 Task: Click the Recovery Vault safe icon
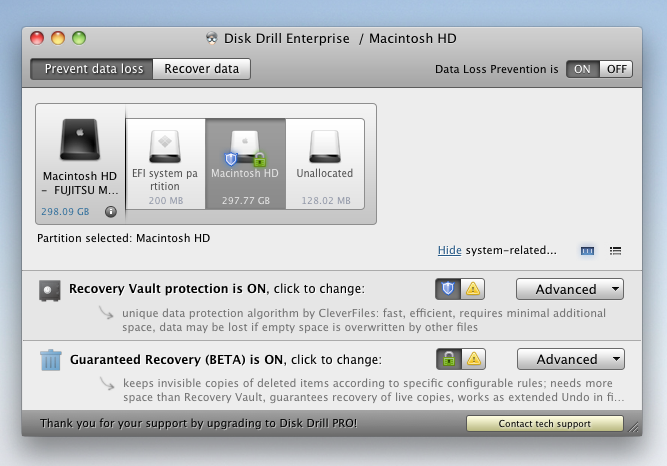pos(50,290)
